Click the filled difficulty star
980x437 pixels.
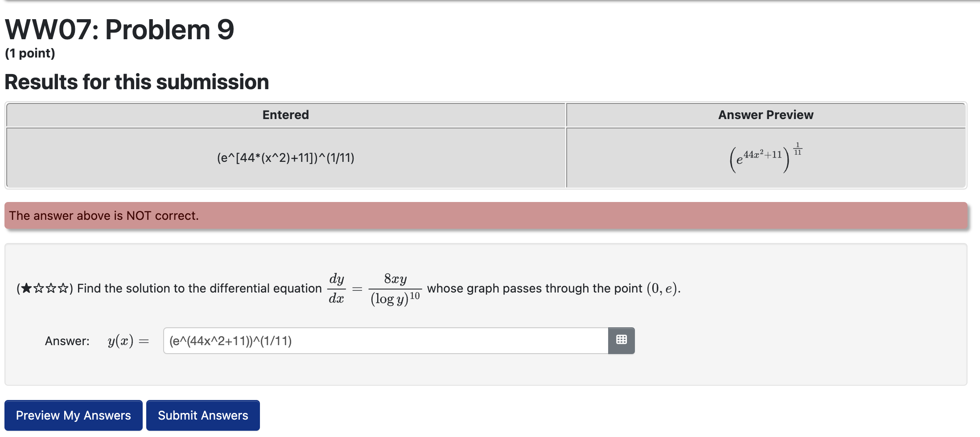click(27, 289)
